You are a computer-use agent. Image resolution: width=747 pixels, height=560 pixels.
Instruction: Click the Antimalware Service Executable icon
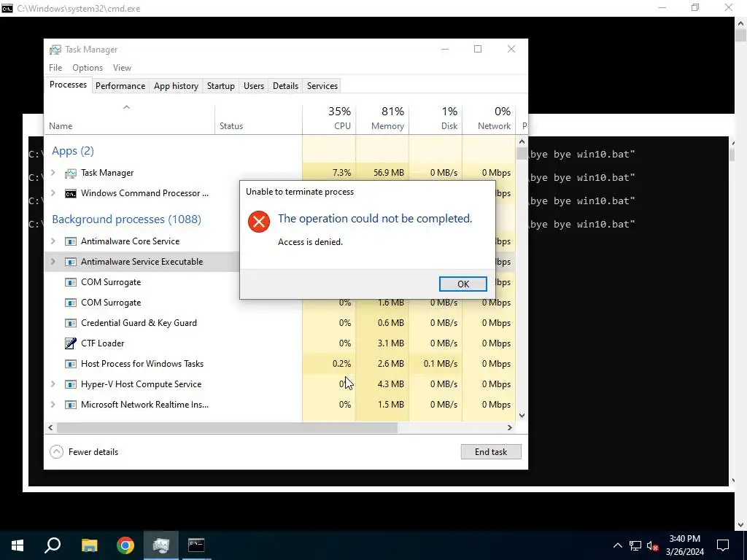71,262
